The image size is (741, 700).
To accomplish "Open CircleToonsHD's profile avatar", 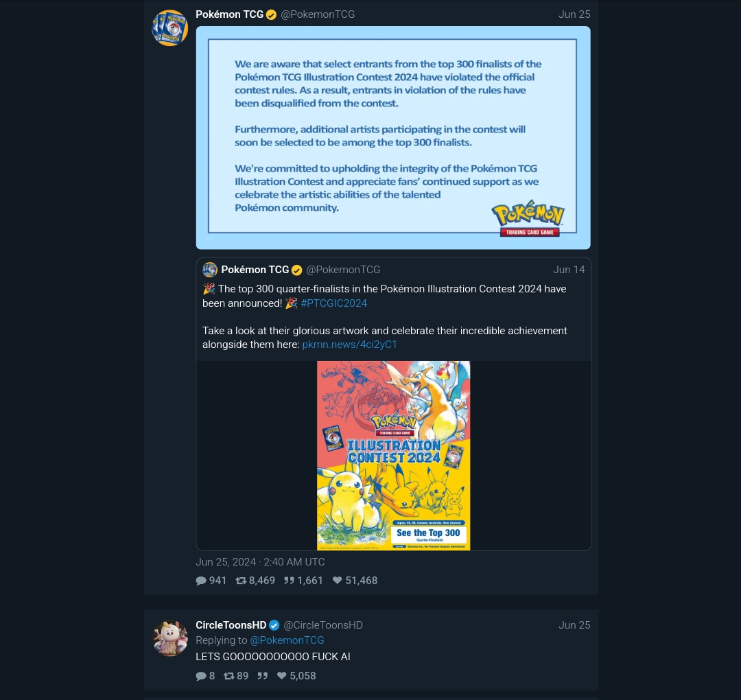I will pos(169,638).
